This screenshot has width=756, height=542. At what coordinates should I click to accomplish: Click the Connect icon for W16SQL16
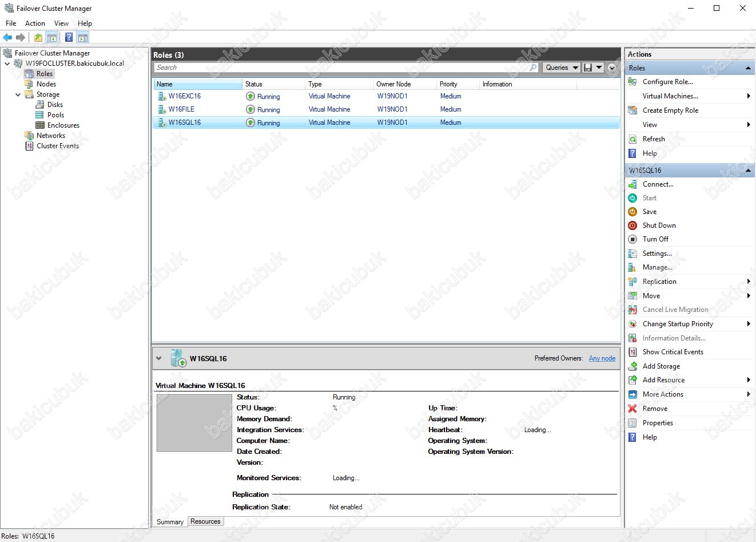click(x=632, y=184)
